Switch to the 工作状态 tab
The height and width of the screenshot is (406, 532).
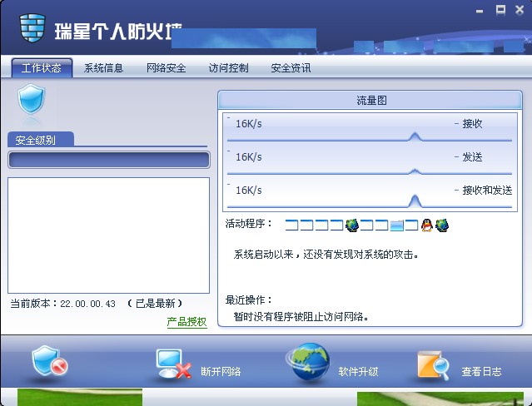pyautogui.click(x=42, y=68)
